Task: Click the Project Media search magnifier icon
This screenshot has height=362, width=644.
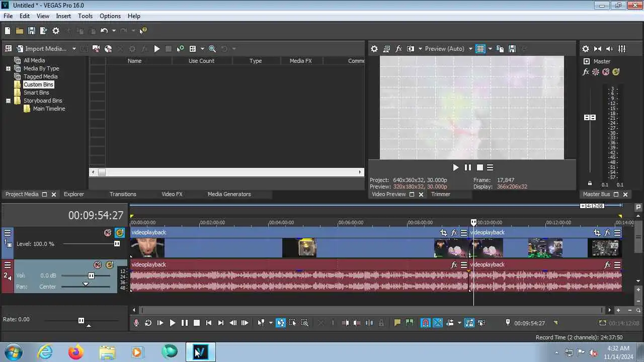Action: pyautogui.click(x=212, y=49)
